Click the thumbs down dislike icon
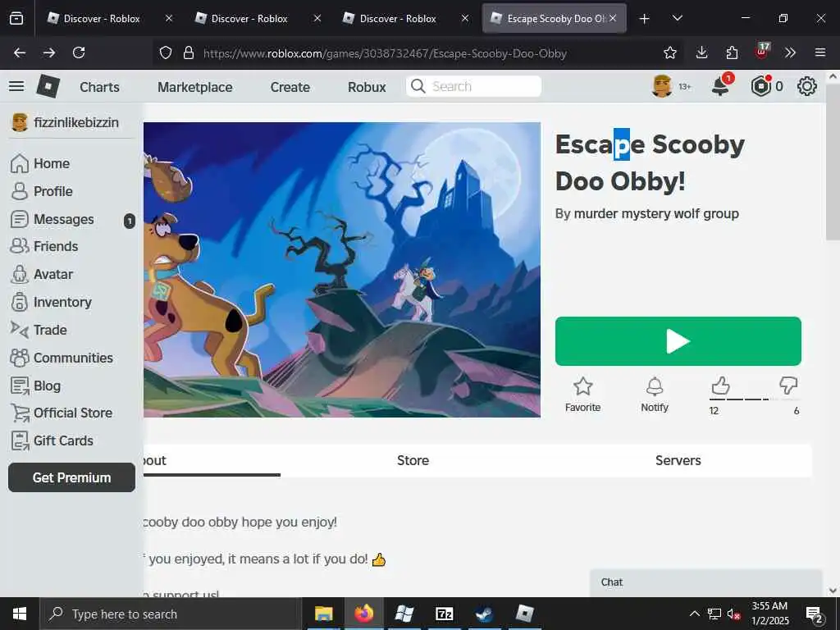The width and height of the screenshot is (840, 630). (x=788, y=386)
